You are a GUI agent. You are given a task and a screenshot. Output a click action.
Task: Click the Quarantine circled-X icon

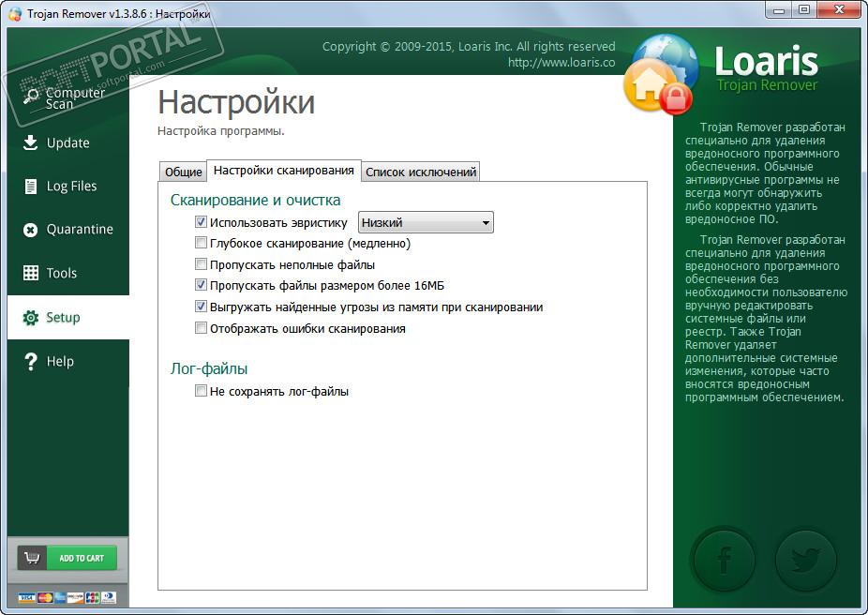pyautogui.click(x=30, y=230)
